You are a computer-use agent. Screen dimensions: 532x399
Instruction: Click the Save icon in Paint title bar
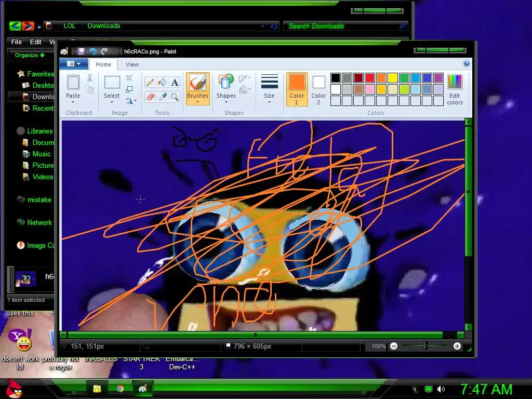81,51
